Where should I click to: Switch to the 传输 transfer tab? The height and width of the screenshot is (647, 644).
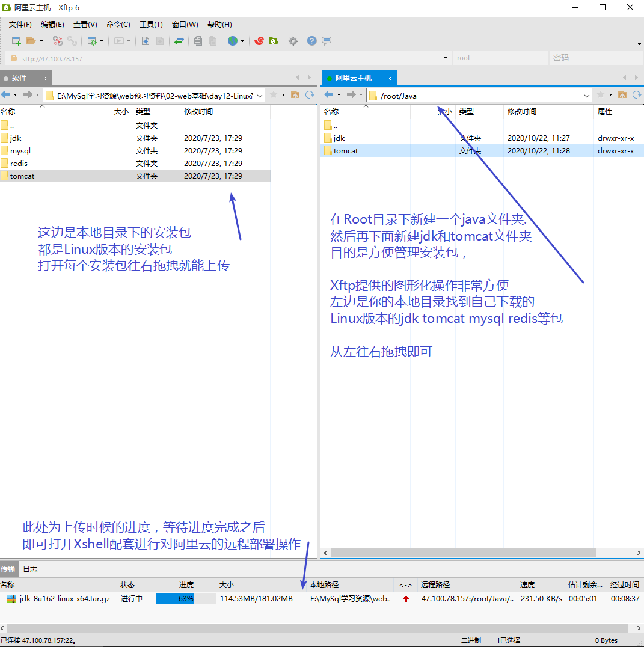click(x=8, y=569)
